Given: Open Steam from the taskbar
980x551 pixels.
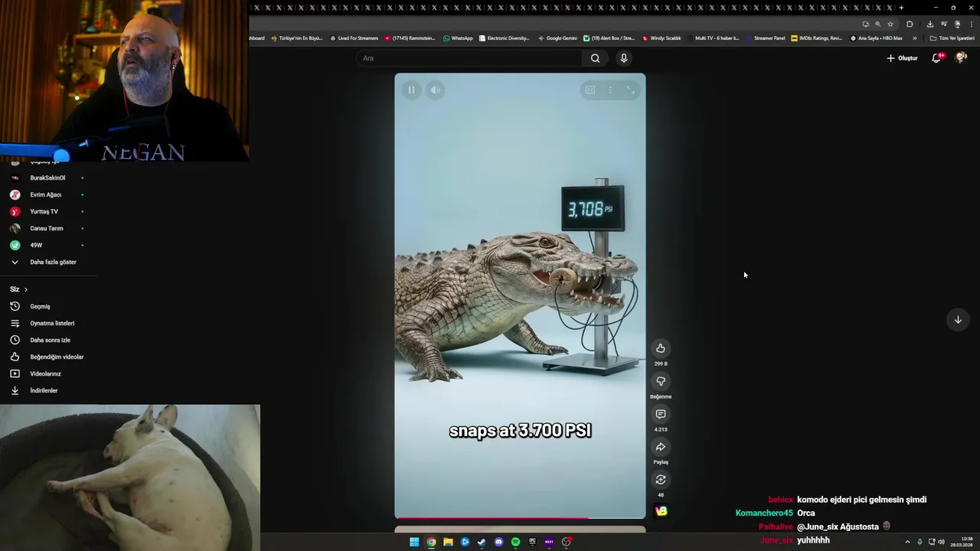Looking at the screenshot, I should (482, 542).
